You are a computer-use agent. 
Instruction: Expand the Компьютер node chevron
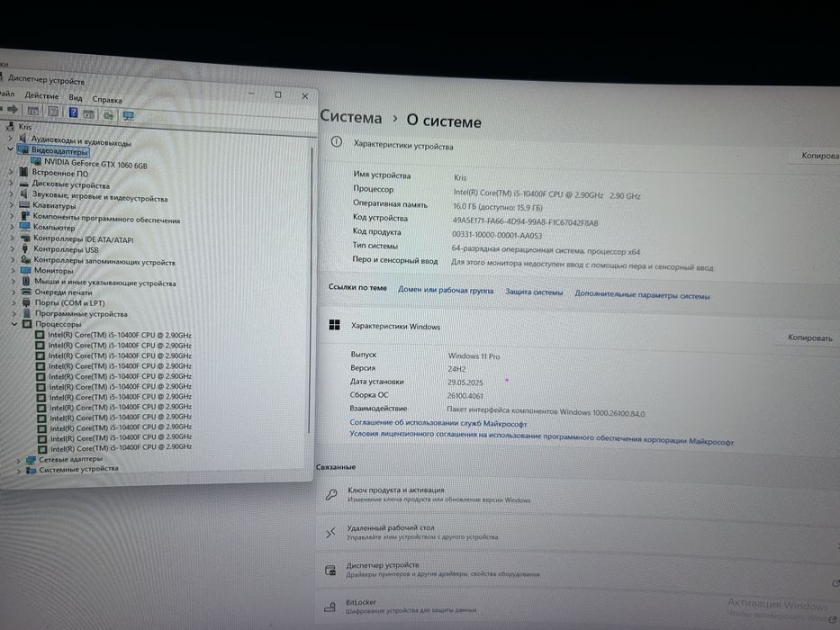click(x=13, y=226)
